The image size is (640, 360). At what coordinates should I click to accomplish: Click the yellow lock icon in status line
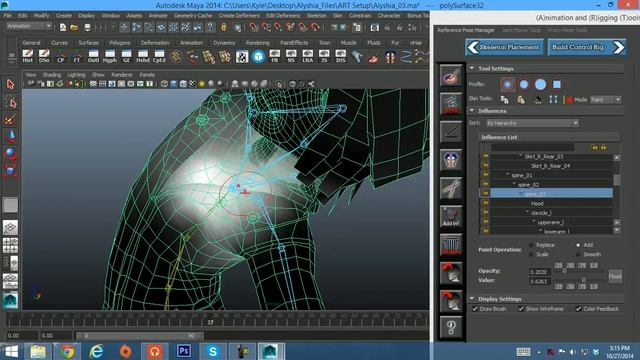coord(224,27)
